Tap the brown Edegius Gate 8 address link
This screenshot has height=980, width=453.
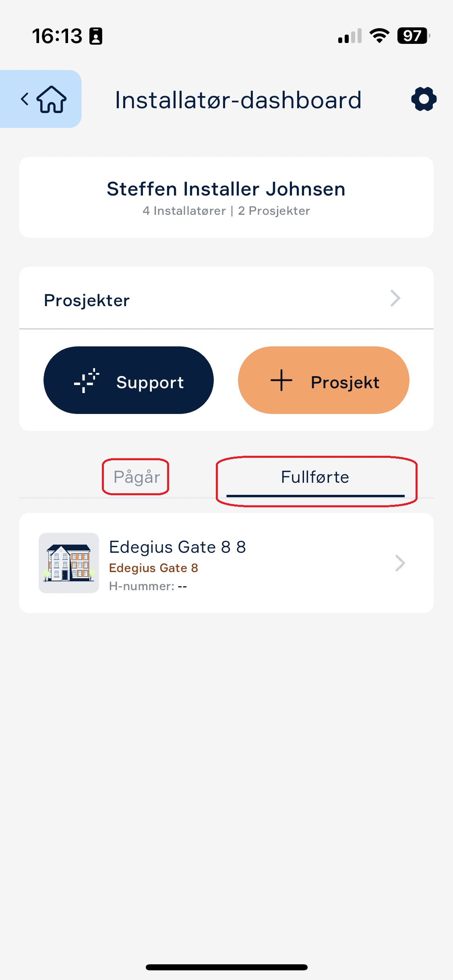[153, 568]
